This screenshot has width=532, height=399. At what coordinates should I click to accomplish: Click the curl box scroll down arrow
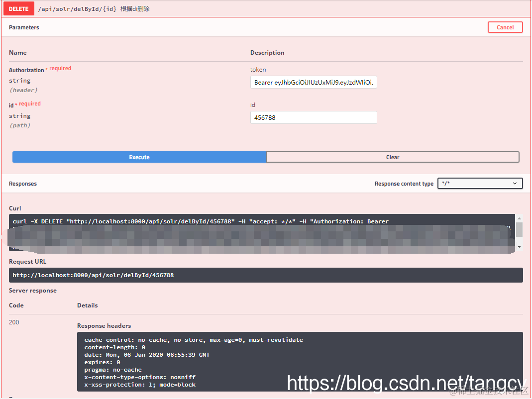click(519, 247)
